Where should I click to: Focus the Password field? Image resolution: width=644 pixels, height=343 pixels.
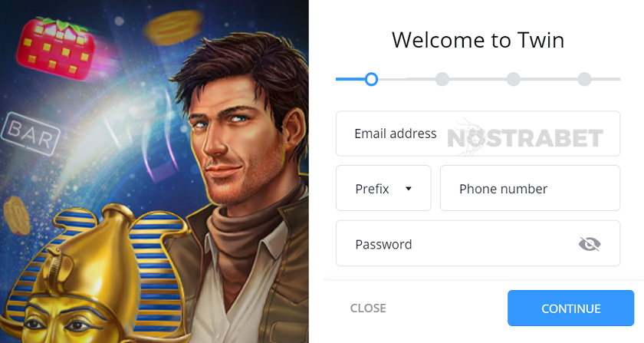(x=478, y=243)
